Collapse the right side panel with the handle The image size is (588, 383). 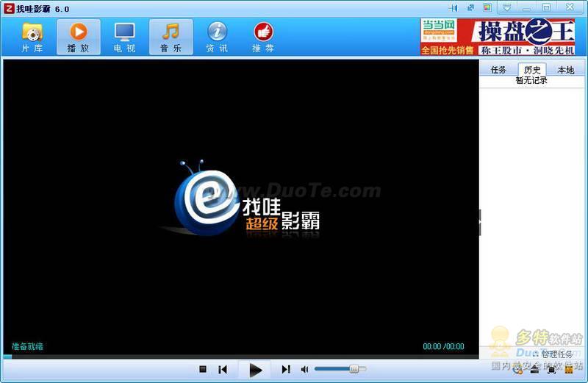point(480,223)
